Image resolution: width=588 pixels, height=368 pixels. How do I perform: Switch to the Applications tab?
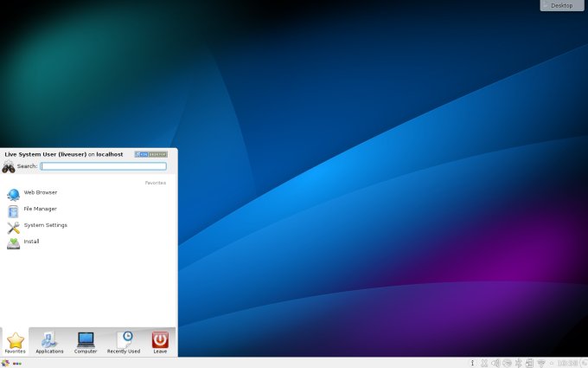coord(49,341)
